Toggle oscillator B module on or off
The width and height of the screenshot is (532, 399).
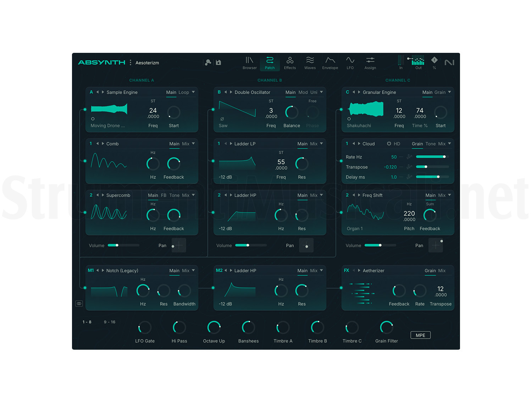(x=219, y=92)
